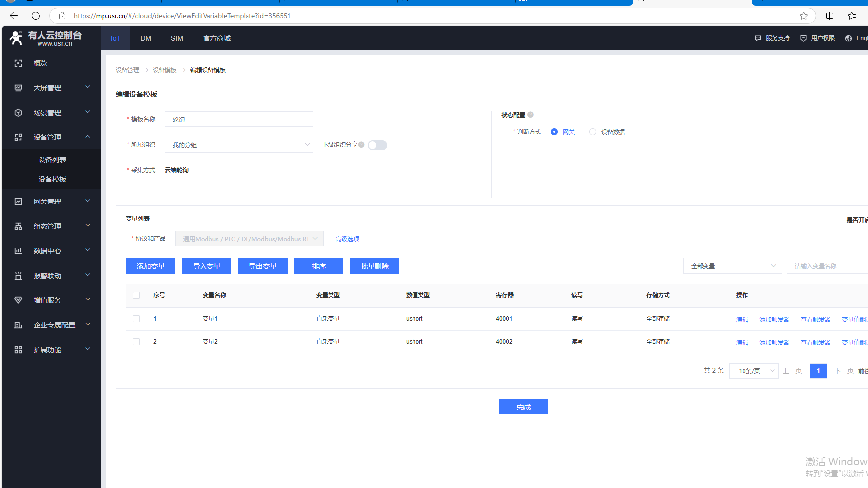
Task: Click the 添加变量 button
Action: 151,266
